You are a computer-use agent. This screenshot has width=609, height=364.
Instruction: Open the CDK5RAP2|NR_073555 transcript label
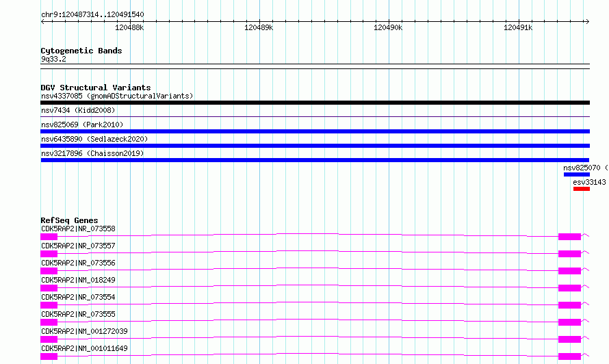[78, 314]
